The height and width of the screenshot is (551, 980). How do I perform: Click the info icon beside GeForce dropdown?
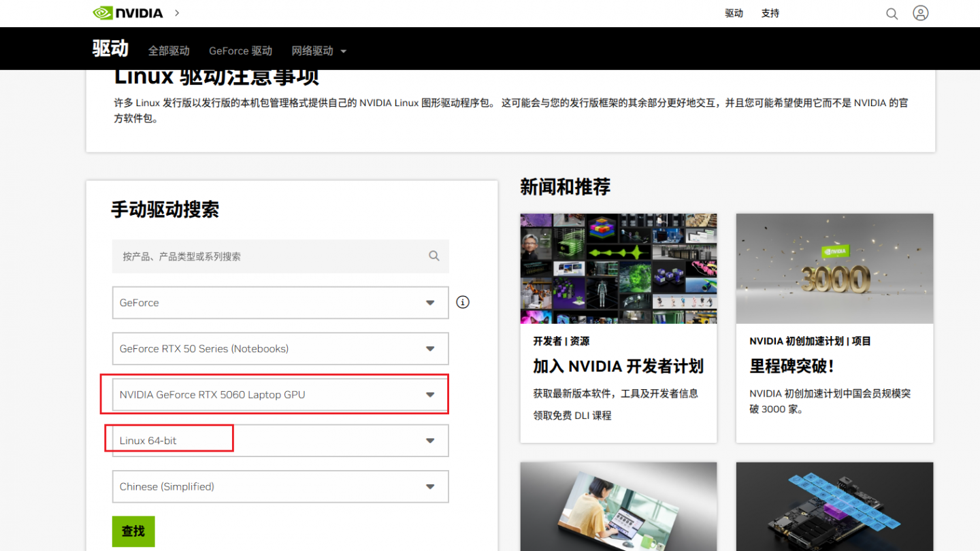[463, 302]
